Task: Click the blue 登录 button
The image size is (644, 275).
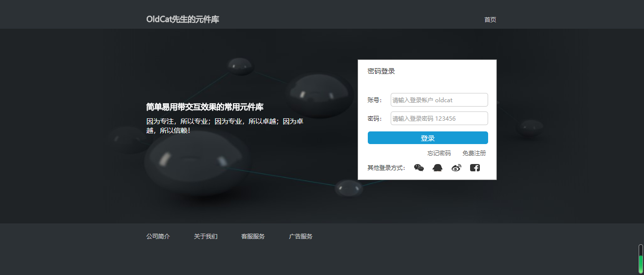Action: [x=428, y=138]
